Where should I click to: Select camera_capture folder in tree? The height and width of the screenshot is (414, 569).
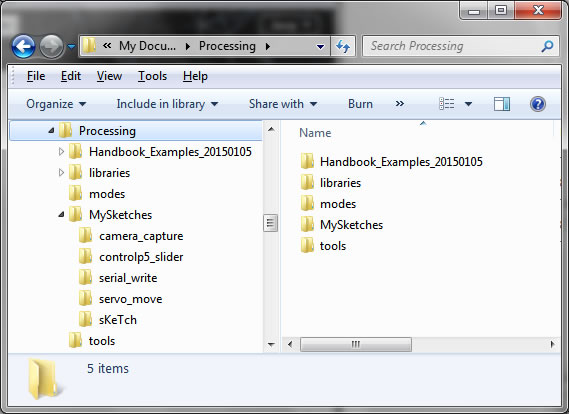point(141,236)
